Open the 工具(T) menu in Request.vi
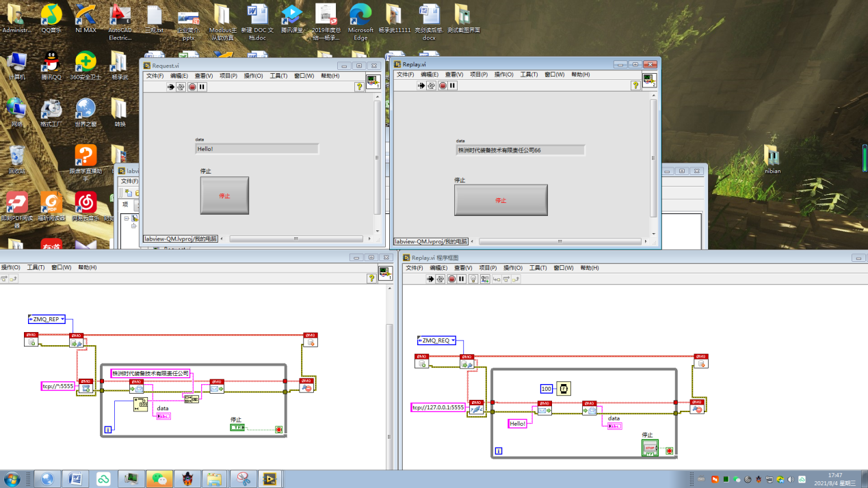 (276, 75)
